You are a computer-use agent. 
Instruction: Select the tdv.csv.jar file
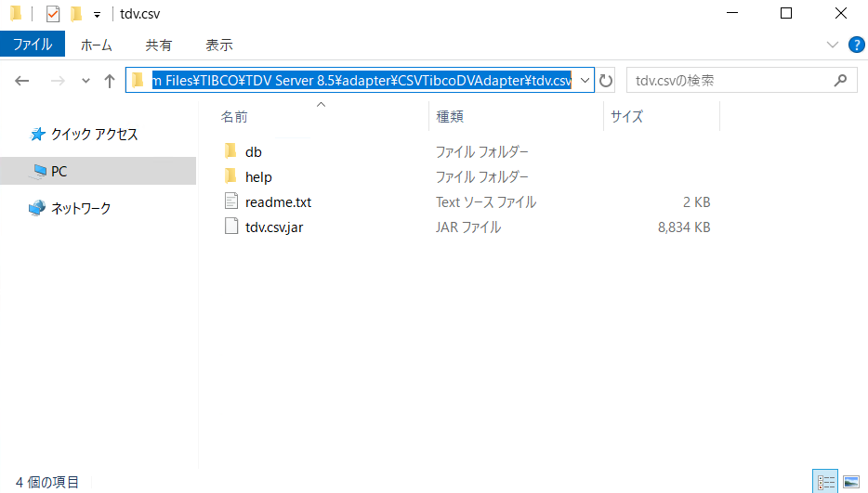click(274, 227)
